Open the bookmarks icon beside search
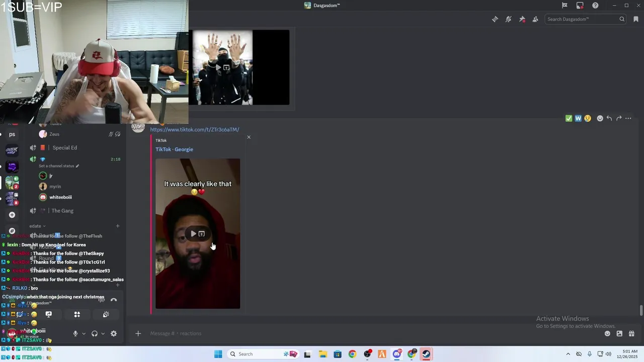The width and height of the screenshot is (644, 362). tap(636, 19)
